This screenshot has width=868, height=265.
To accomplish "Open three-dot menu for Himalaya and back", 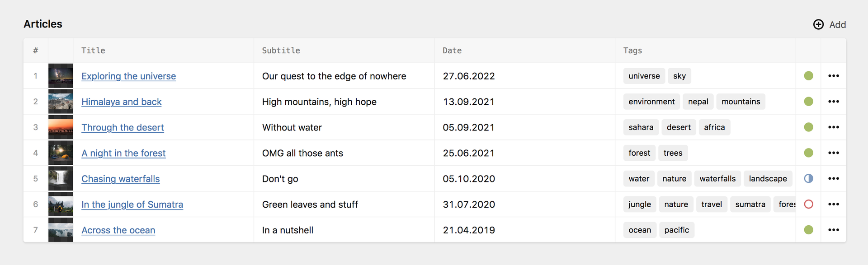I will coord(834,102).
